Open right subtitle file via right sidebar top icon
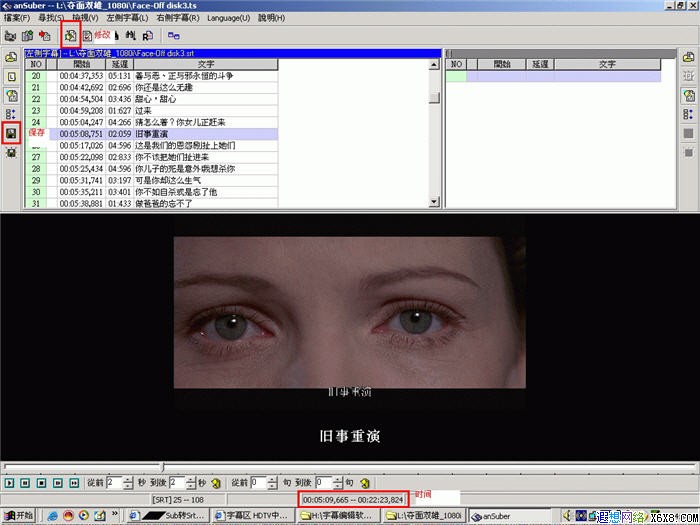 coord(688,57)
